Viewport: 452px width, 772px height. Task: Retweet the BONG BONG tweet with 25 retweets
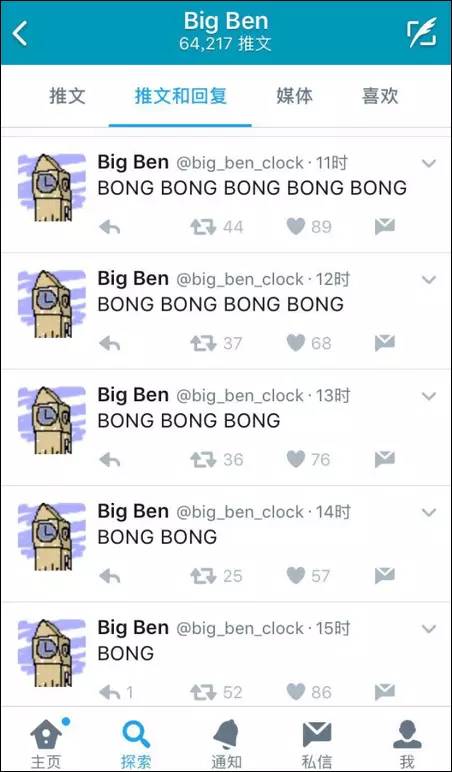[x=203, y=576]
